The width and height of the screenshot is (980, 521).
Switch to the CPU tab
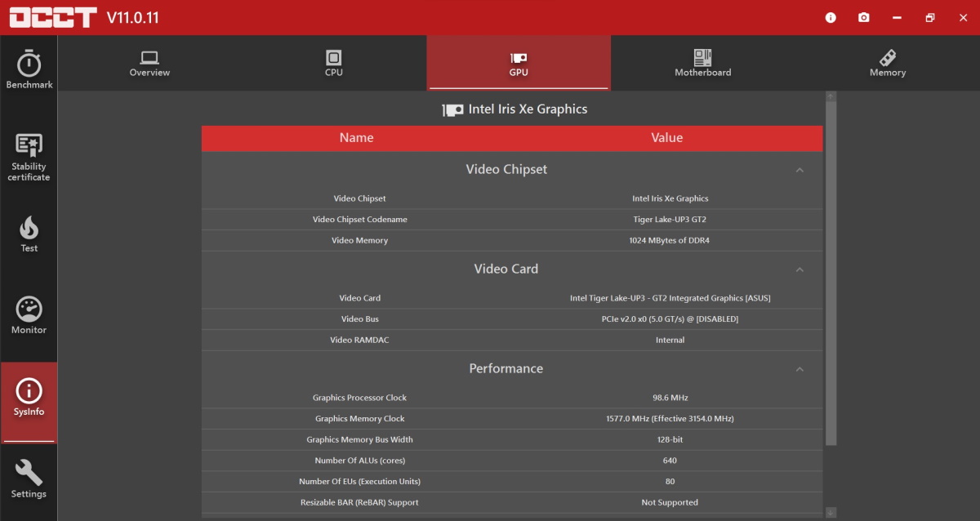(333, 63)
